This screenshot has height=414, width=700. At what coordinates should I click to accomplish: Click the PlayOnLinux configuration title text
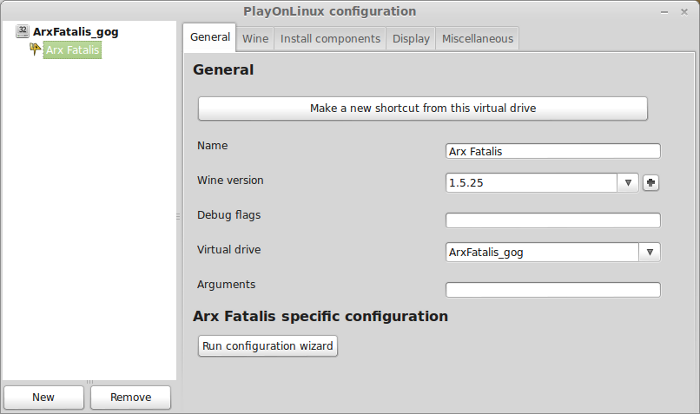[x=329, y=12]
